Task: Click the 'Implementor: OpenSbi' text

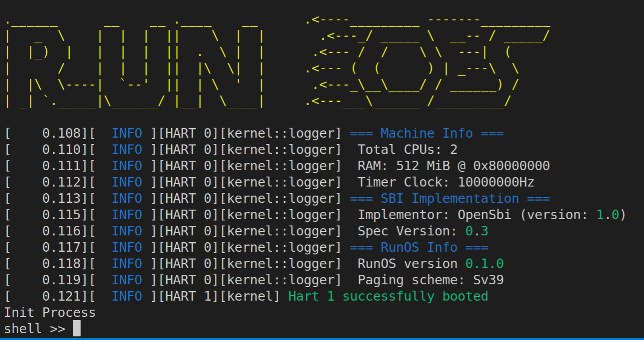Action: [x=434, y=215]
